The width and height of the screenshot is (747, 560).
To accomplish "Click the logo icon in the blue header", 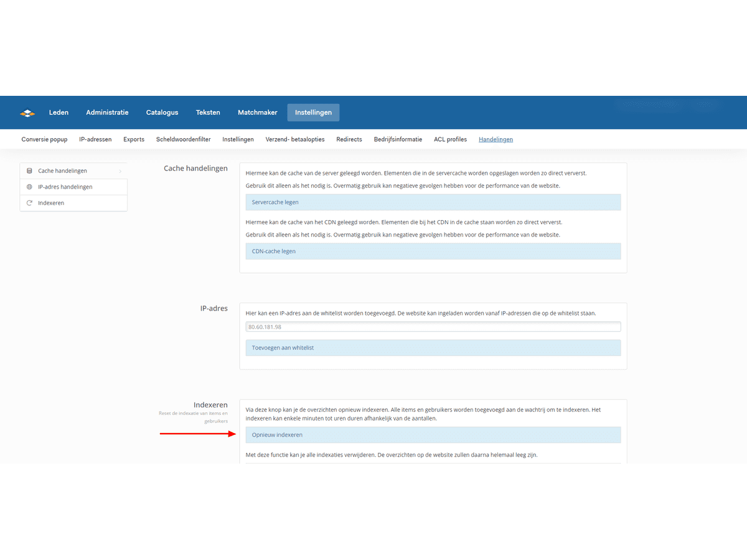I will point(27,113).
